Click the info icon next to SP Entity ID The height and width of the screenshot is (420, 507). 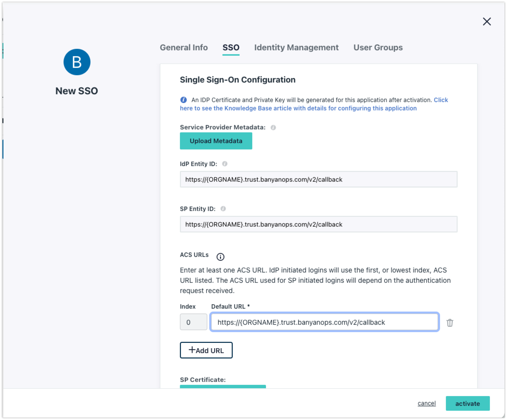(x=223, y=209)
